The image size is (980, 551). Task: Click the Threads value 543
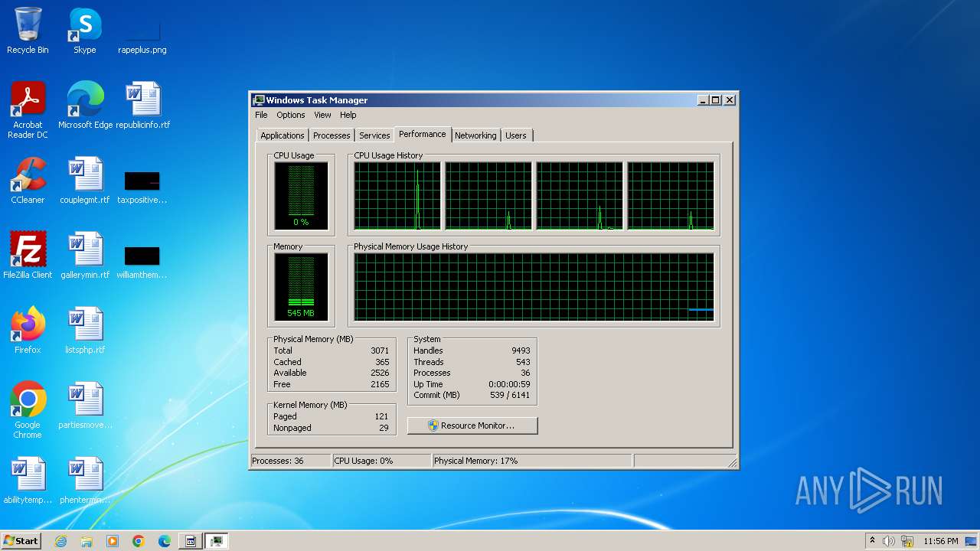(x=523, y=362)
